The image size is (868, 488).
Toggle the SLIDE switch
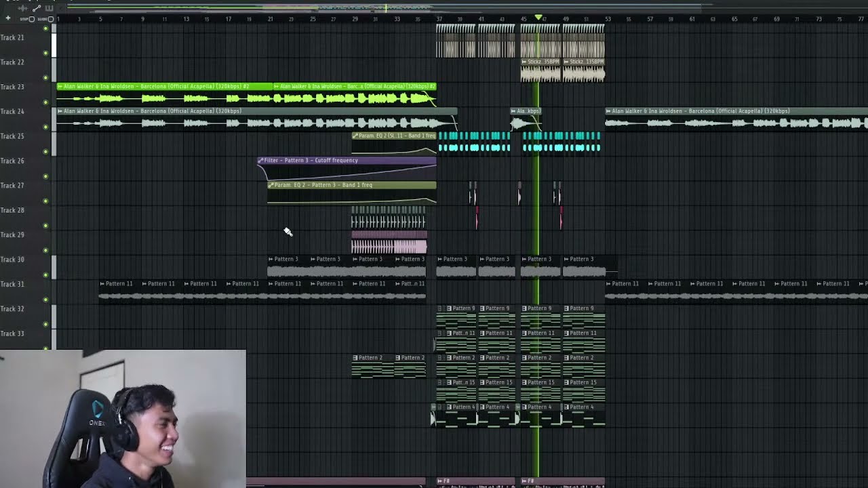(x=50, y=19)
